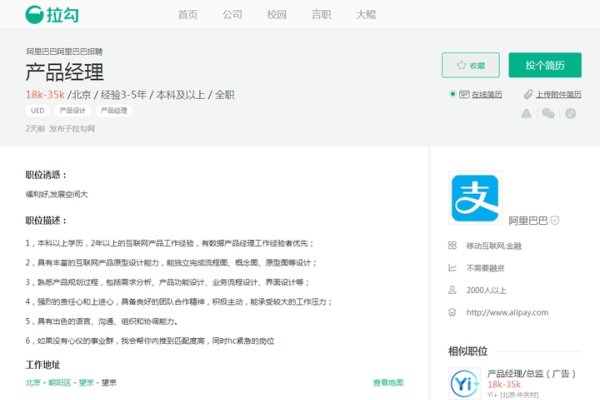This screenshot has width=600, height=400.
Task: Share via the WeChat icon
Action: (548, 113)
